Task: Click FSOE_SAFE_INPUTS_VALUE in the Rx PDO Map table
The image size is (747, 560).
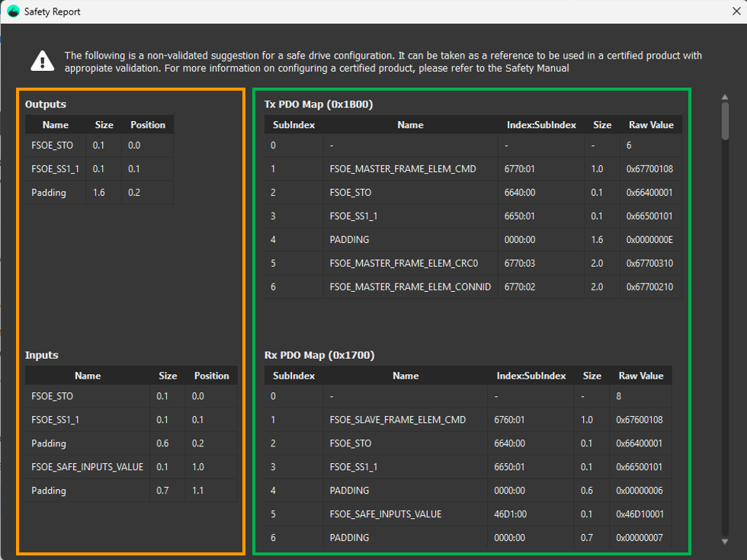Action: coord(385,514)
